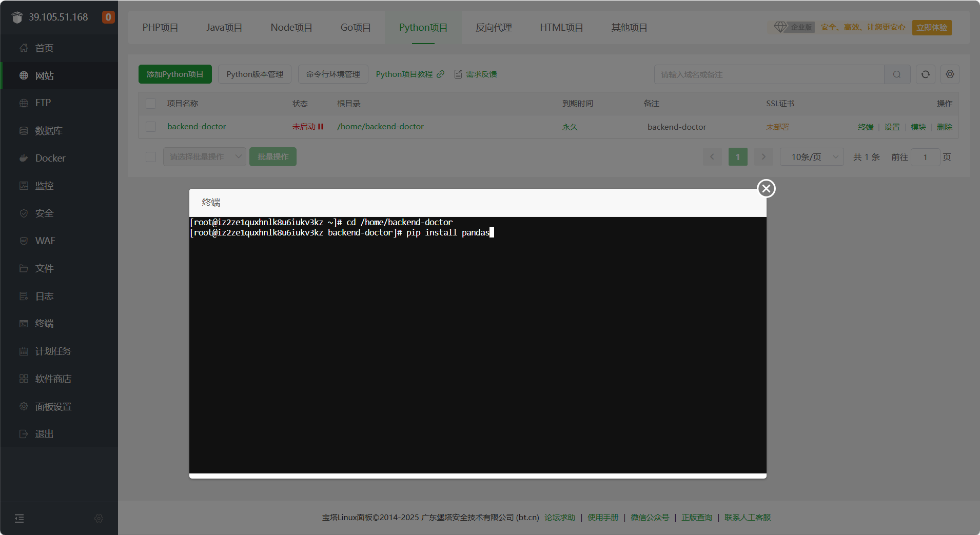Open the FTP sidebar section
The image size is (980, 535).
[x=59, y=103]
